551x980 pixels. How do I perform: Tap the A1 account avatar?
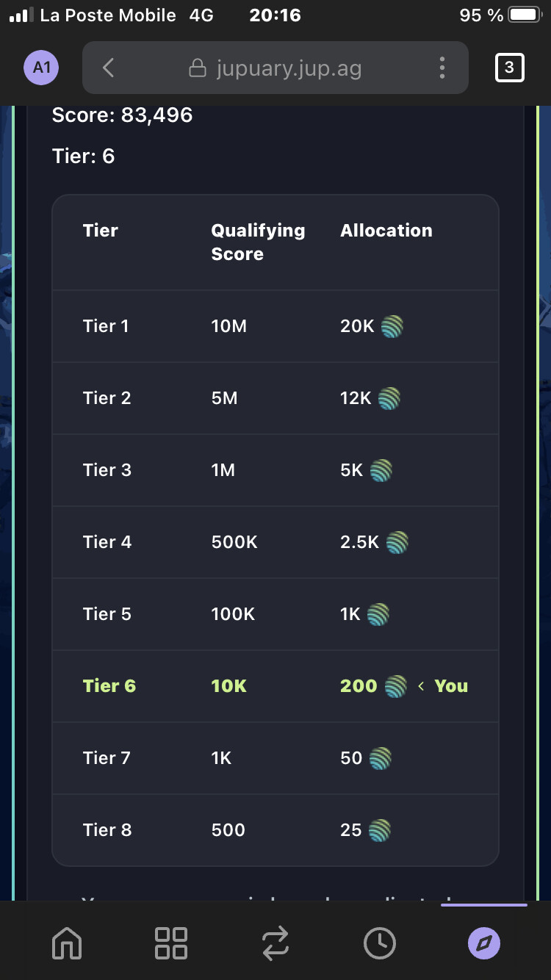pyautogui.click(x=42, y=68)
